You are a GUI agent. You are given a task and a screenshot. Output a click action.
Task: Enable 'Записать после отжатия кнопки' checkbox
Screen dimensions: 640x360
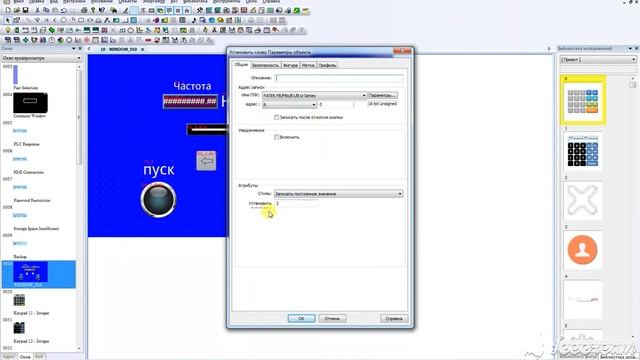pyautogui.click(x=276, y=117)
